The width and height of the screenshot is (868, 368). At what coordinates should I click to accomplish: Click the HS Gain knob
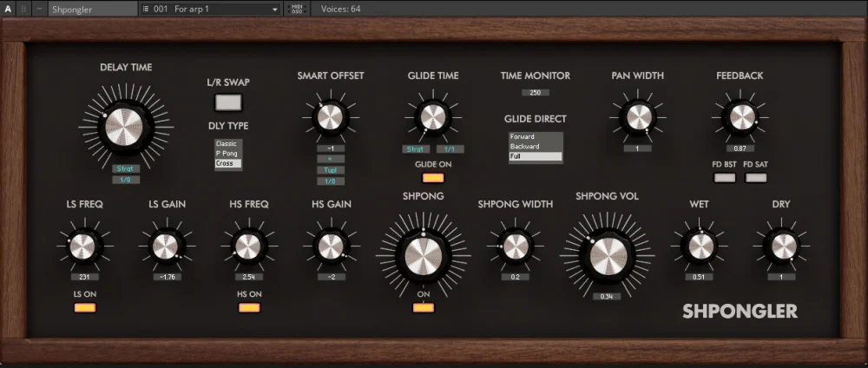pyautogui.click(x=331, y=246)
